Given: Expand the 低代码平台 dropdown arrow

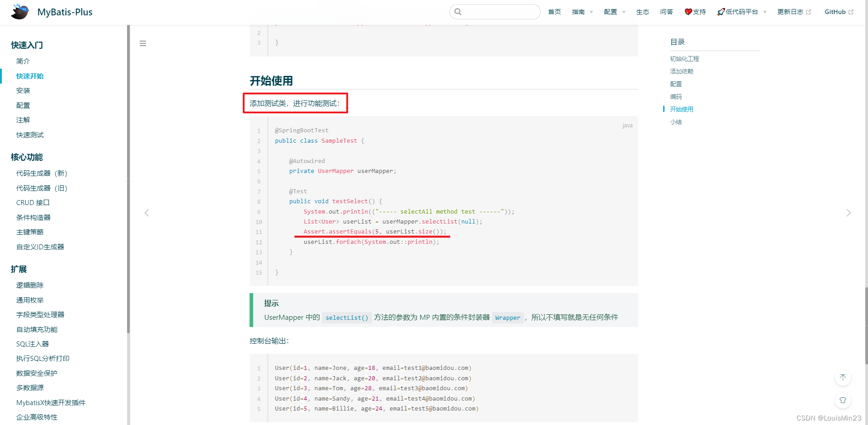Looking at the screenshot, I should pos(765,12).
